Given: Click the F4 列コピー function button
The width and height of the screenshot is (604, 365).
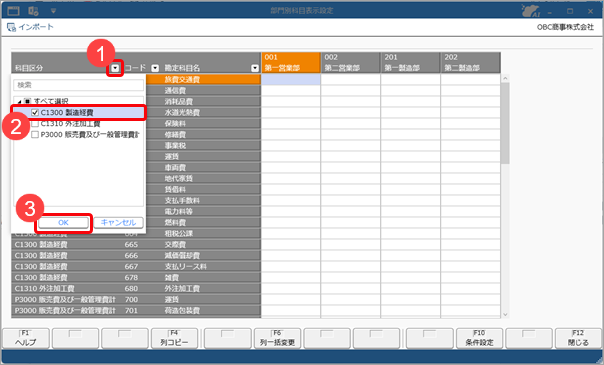Looking at the screenshot, I should pyautogui.click(x=174, y=338).
